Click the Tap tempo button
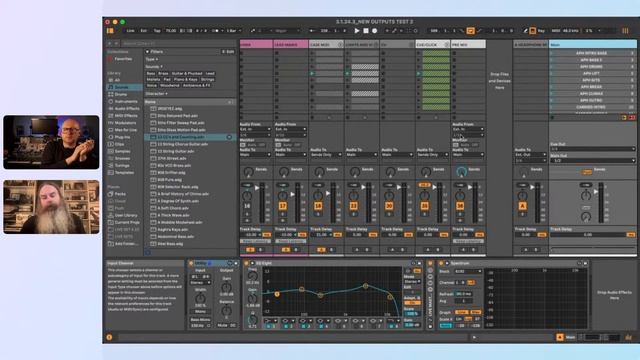 [x=157, y=31]
